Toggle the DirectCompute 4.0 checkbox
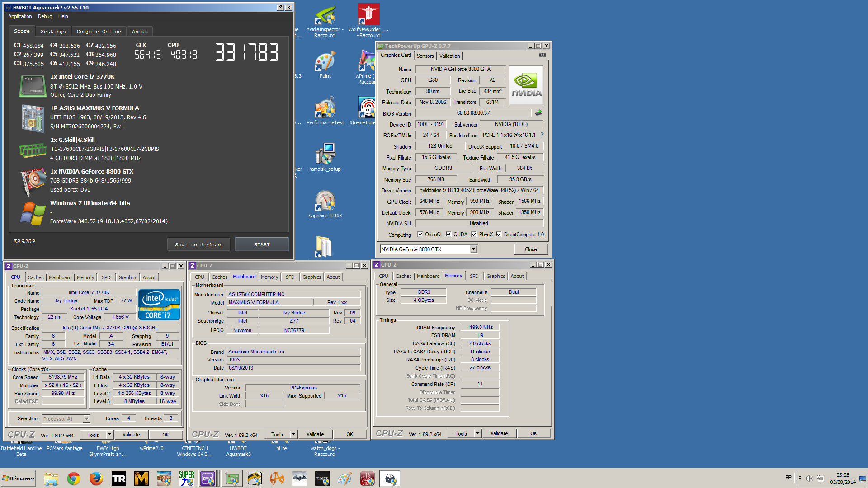The width and height of the screenshot is (868, 488). coord(499,235)
